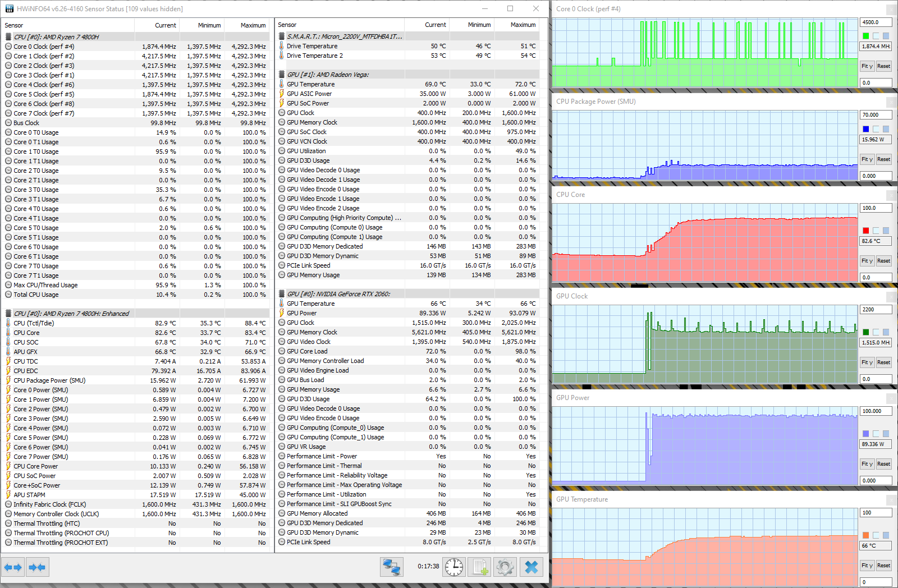This screenshot has height=588, width=898.
Task: Click the Maximum column header in left panel
Action: tap(253, 25)
